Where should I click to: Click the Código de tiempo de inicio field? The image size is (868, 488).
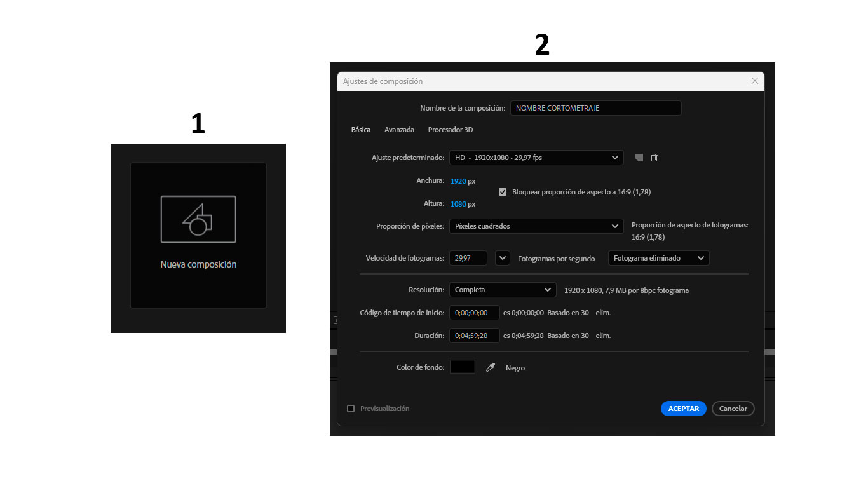click(474, 313)
